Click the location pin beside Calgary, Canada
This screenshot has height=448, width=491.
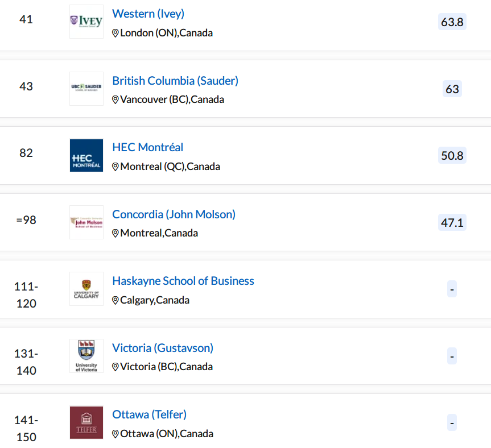tap(115, 300)
